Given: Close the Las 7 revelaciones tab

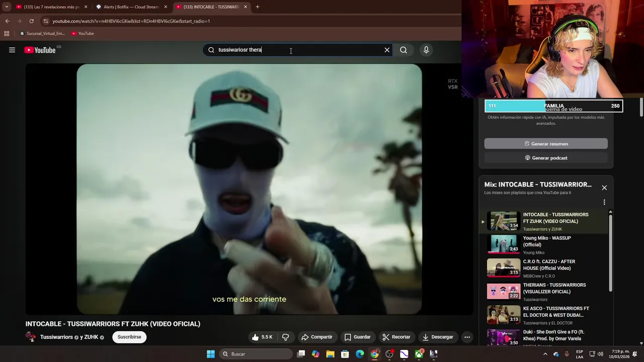Looking at the screenshot, I should point(86,7).
